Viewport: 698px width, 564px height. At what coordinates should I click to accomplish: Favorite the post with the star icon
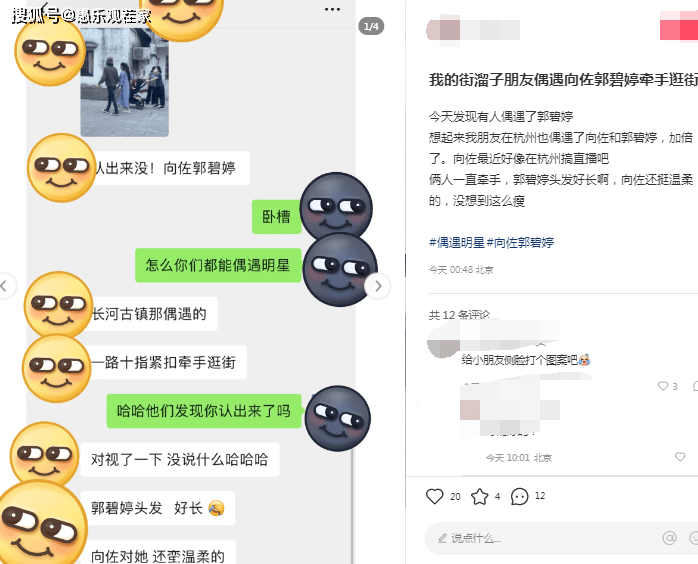[x=479, y=496]
